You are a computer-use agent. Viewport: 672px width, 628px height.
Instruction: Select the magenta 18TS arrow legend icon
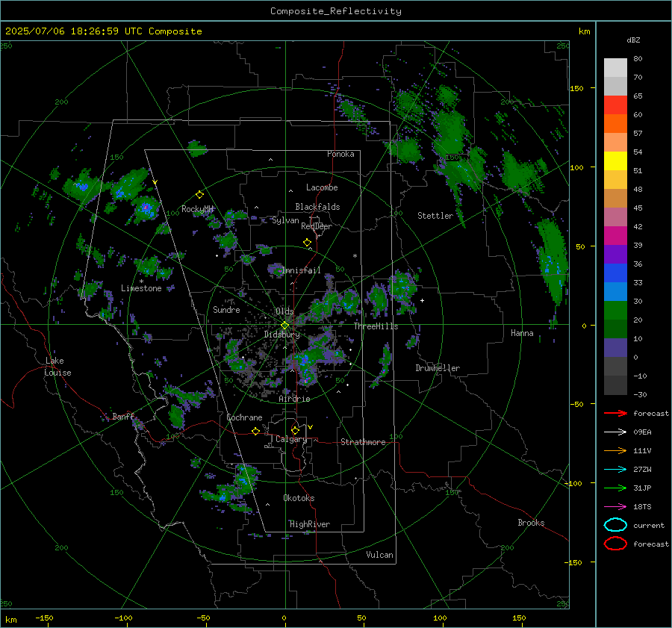click(615, 507)
